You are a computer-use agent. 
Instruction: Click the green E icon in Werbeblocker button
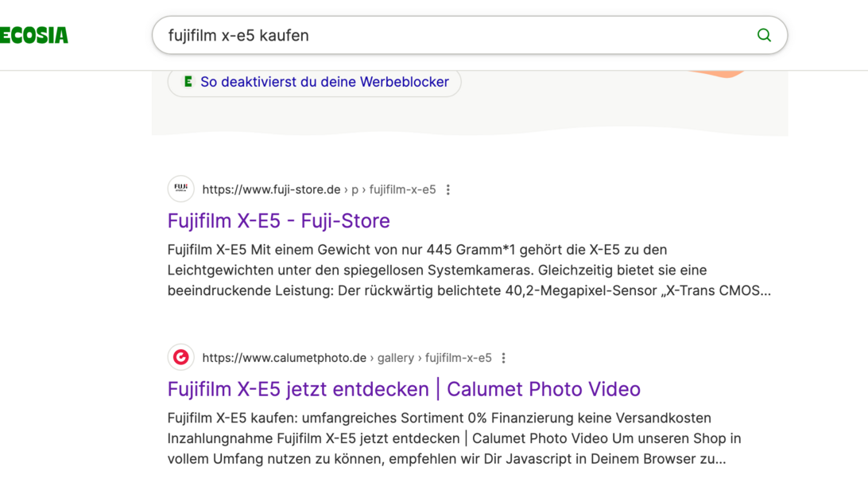tap(188, 82)
